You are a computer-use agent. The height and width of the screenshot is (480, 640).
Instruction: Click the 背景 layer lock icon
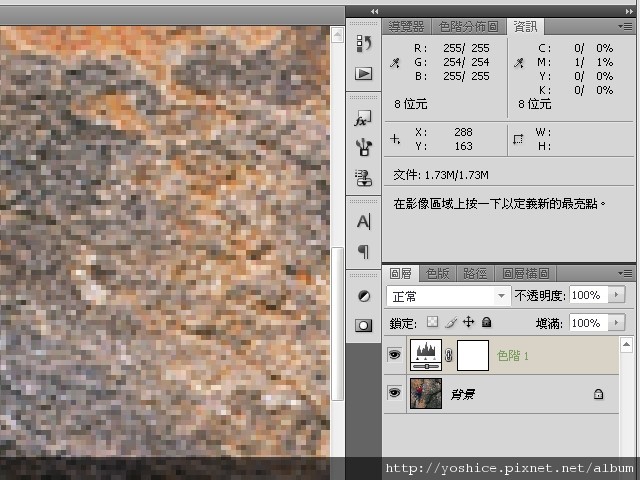pyautogui.click(x=598, y=394)
